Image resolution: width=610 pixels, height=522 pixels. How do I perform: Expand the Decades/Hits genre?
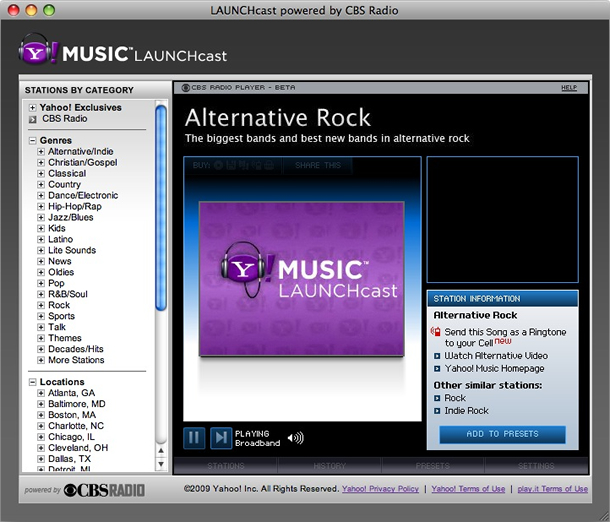click(41, 349)
